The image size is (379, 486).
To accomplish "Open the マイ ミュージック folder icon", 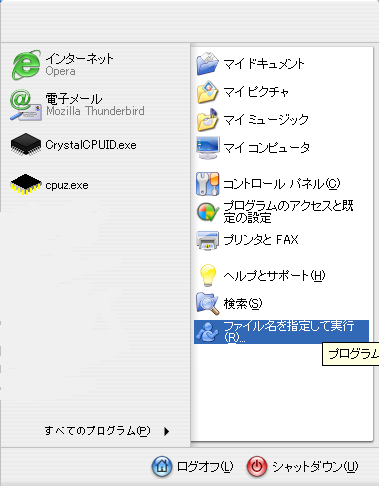I will click(207, 119).
